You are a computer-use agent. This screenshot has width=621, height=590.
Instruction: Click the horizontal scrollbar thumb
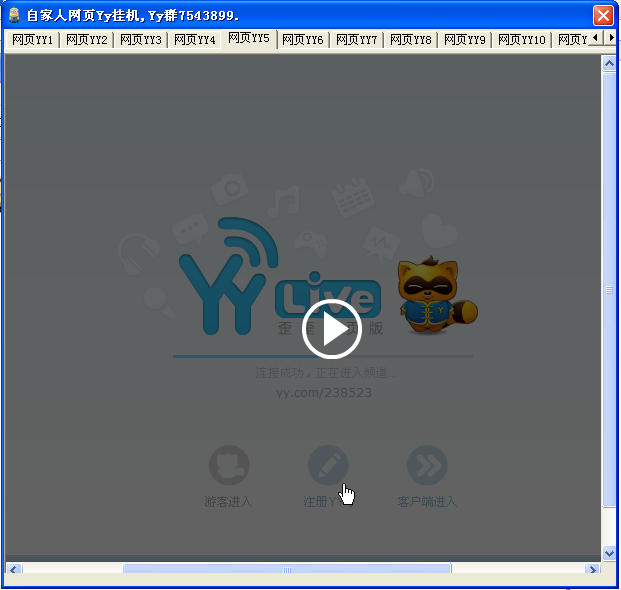tap(287, 569)
